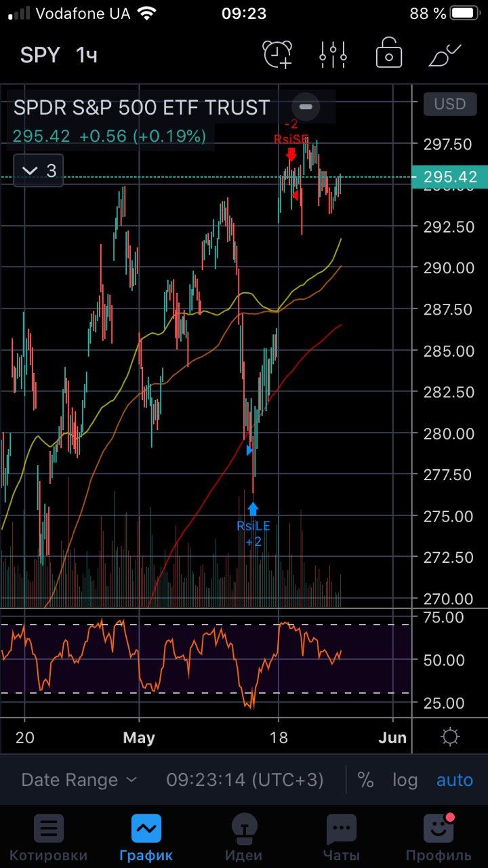The image size is (488, 868).
Task: Open chart indicators settings sliders icon
Action: (x=333, y=54)
